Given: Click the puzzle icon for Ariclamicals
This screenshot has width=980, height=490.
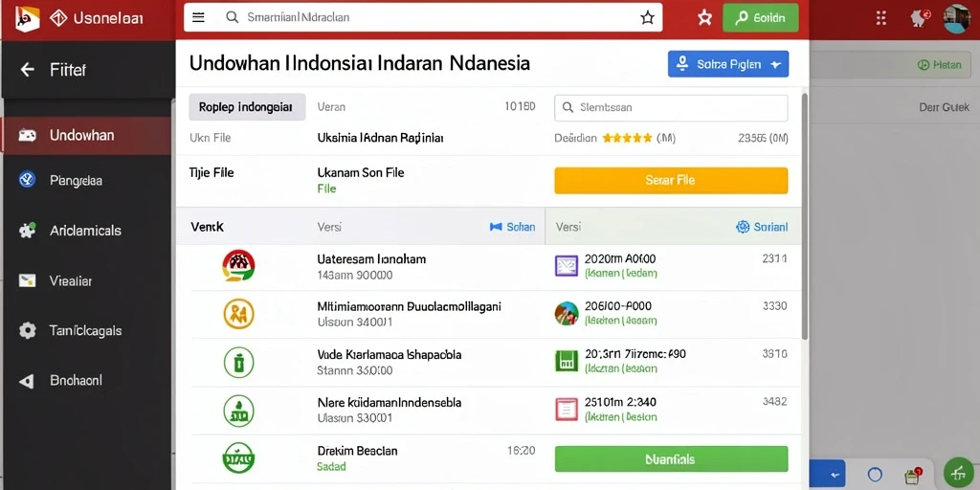Looking at the screenshot, I should click(x=27, y=231).
